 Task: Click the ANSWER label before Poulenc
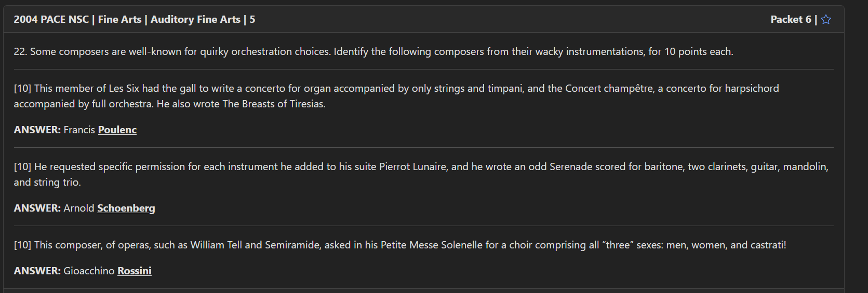coord(37,130)
